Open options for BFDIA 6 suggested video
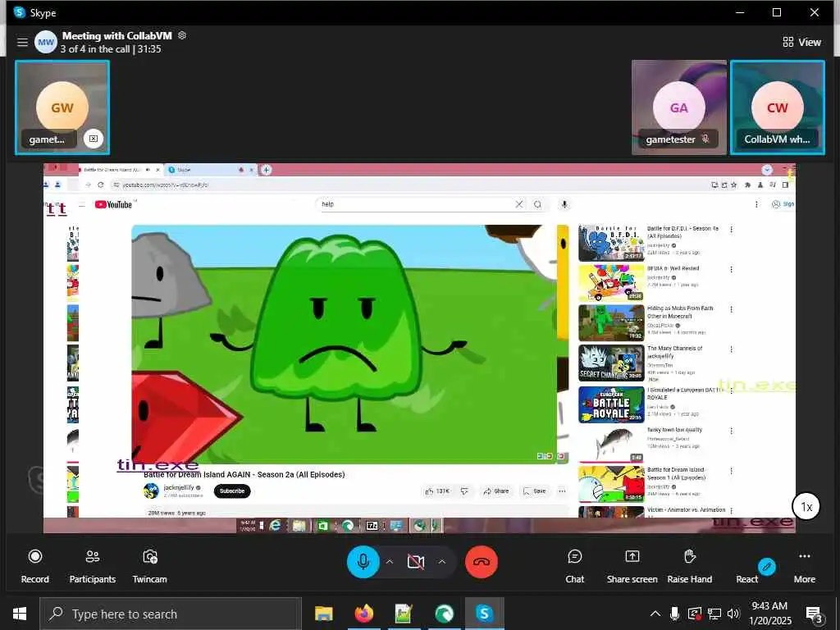This screenshot has width=840, height=630. pyautogui.click(x=731, y=269)
